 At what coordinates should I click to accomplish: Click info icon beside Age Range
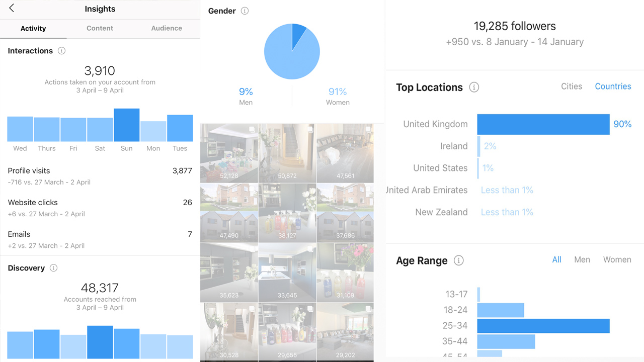[x=458, y=260]
